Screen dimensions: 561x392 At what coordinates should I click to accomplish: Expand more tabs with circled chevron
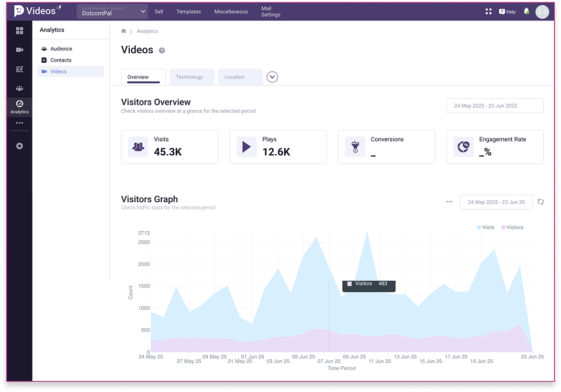pos(272,77)
